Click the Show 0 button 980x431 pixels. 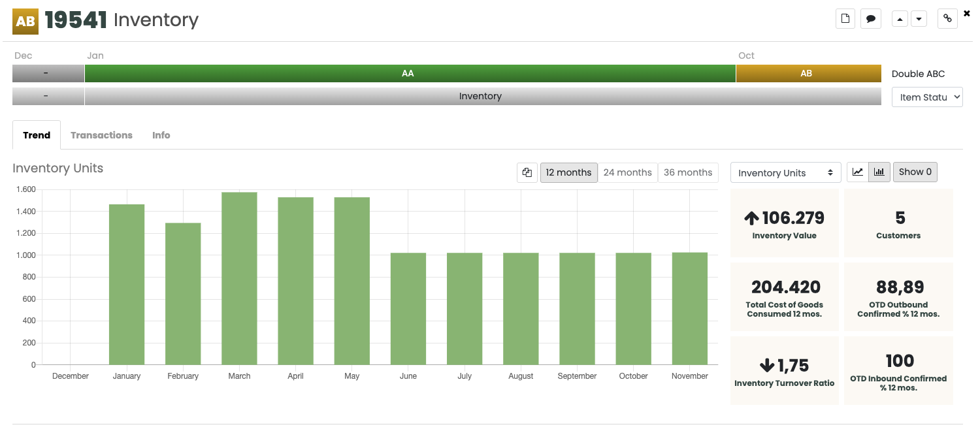(x=915, y=172)
